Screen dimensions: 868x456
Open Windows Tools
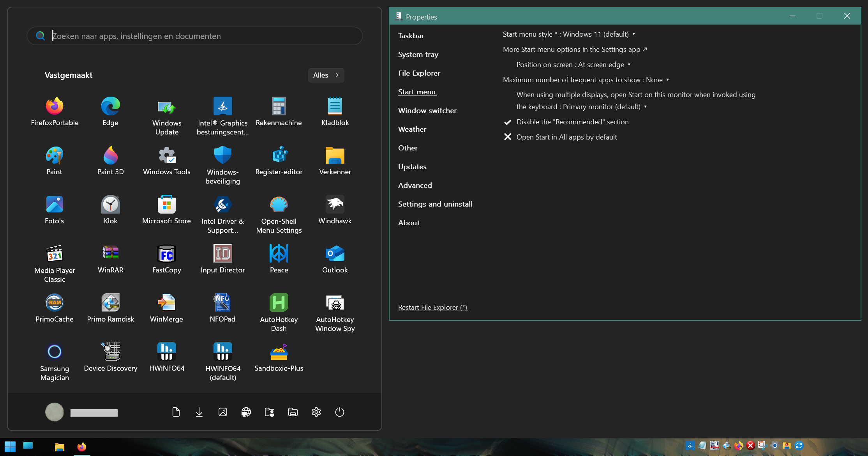pyautogui.click(x=167, y=161)
